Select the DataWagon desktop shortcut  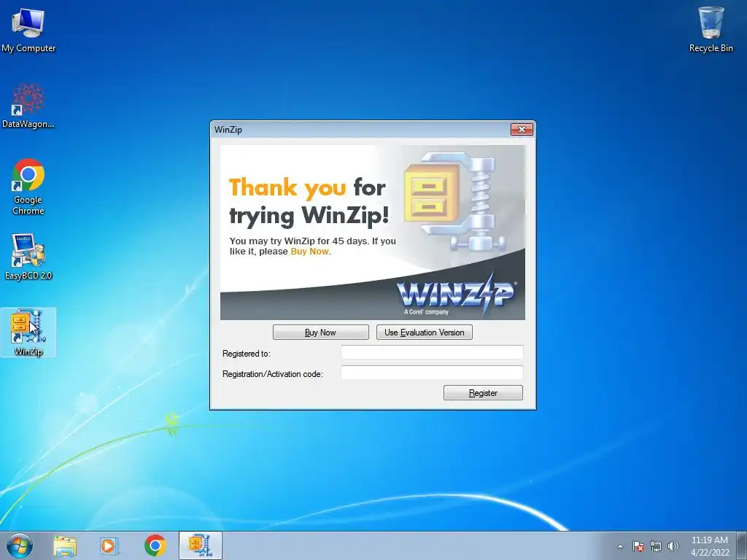pos(28,106)
